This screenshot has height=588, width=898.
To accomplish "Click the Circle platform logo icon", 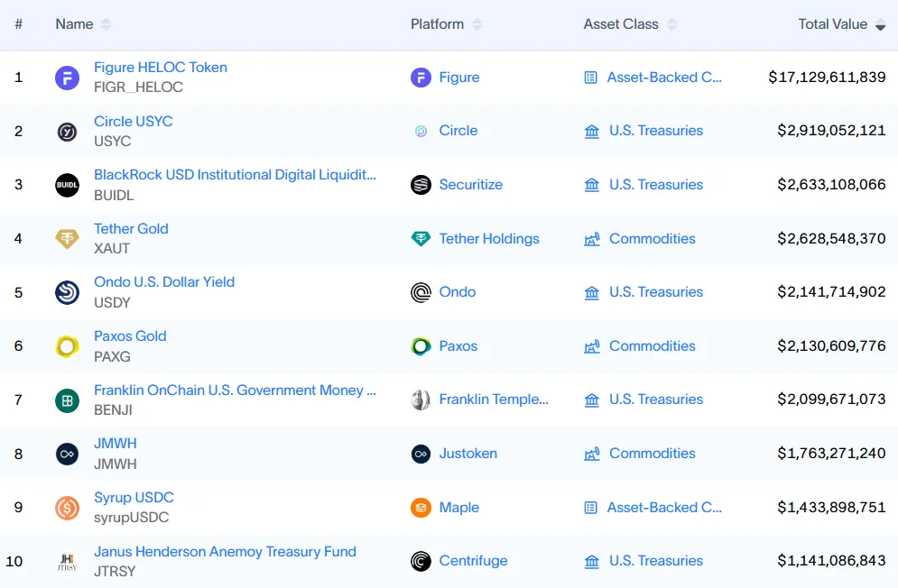I will click(421, 131).
